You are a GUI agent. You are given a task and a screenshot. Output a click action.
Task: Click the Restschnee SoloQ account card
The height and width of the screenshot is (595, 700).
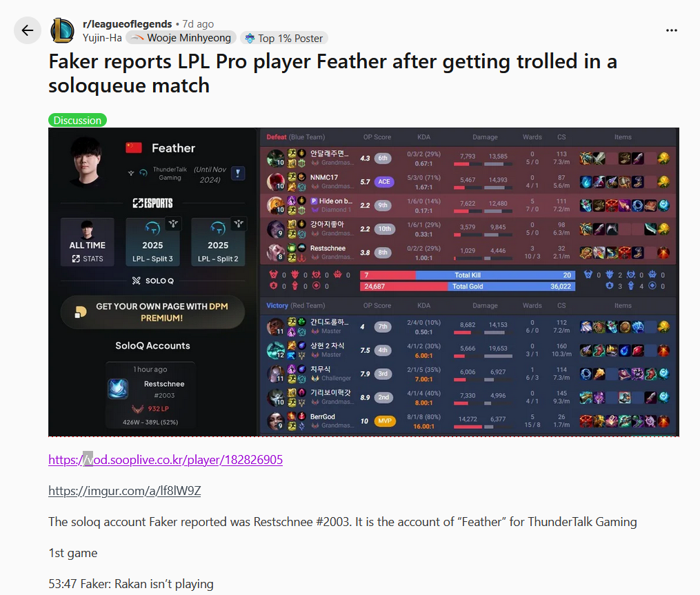pos(150,396)
